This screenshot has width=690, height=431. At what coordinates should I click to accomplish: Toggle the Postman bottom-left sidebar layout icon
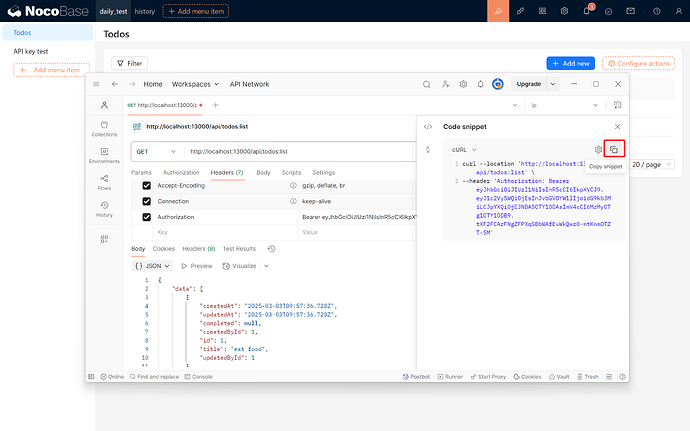[91, 377]
